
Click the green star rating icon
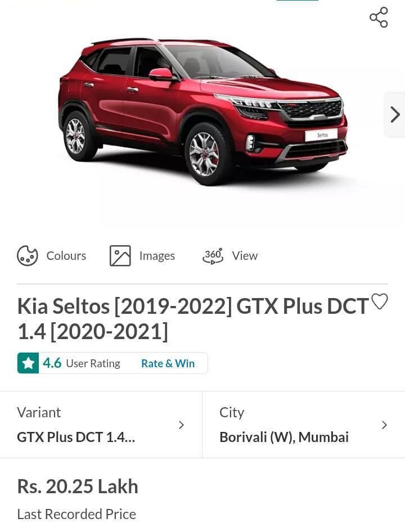tap(28, 363)
